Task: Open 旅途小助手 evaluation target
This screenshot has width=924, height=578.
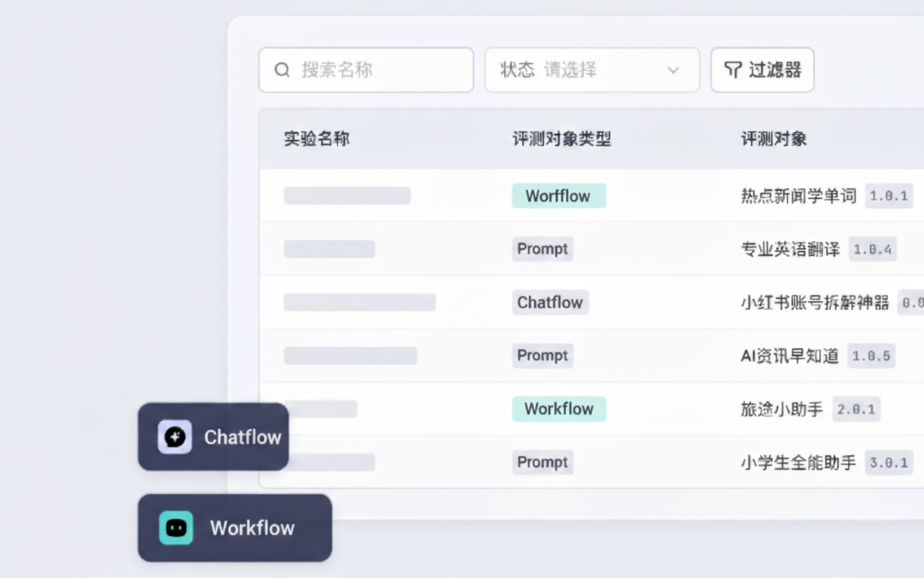Action: tap(782, 409)
